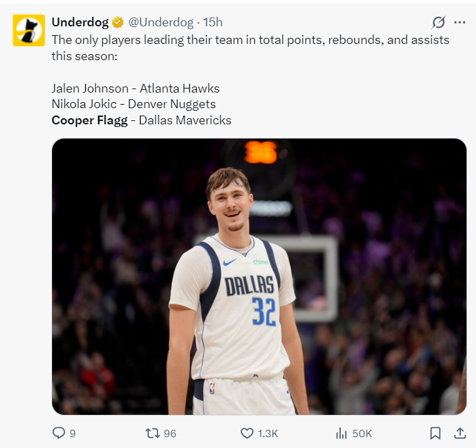Click the reply count of 9
This screenshot has height=448, width=476.
tap(72, 433)
